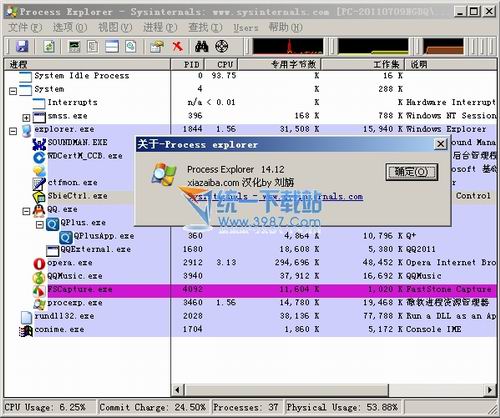Click the procexp.exe icon
Image resolution: width=500 pixels, height=418 pixels.
[39, 304]
